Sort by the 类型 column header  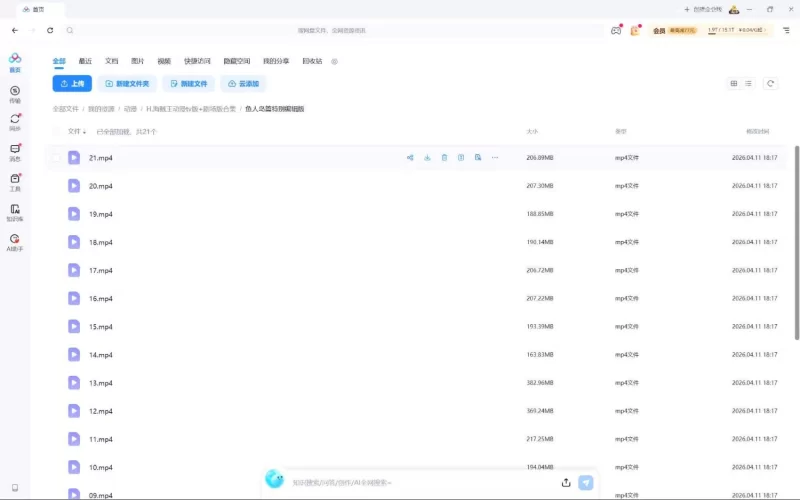pos(620,132)
